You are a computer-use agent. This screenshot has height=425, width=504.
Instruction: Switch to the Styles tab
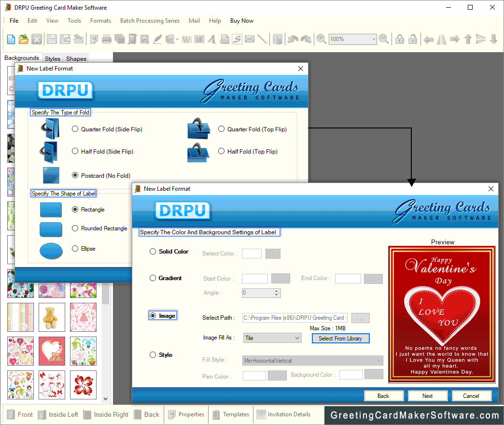(53, 58)
